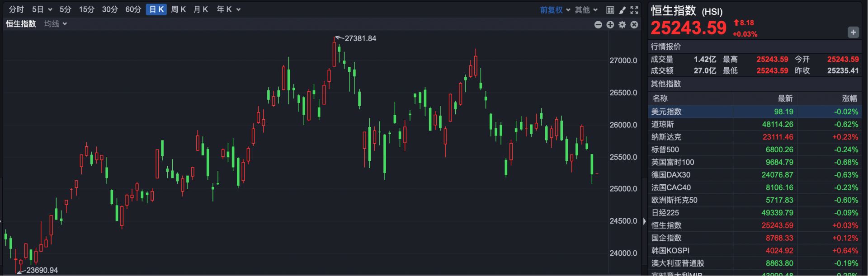868x276 pixels.
Task: Close the chart panel with X icon
Action: pyautogui.click(x=634, y=25)
